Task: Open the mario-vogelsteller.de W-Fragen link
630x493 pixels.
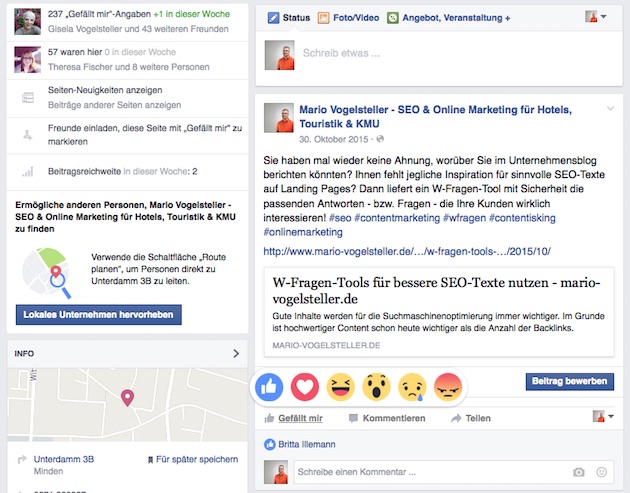Action: pos(407,252)
